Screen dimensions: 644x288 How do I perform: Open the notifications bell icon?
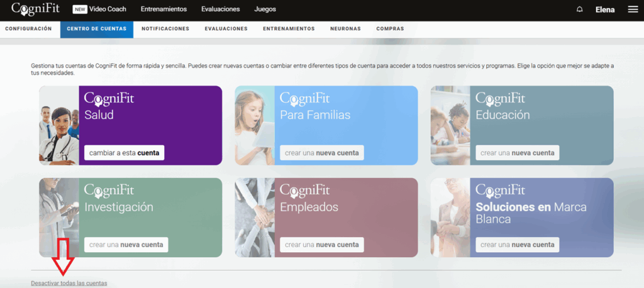(x=579, y=9)
